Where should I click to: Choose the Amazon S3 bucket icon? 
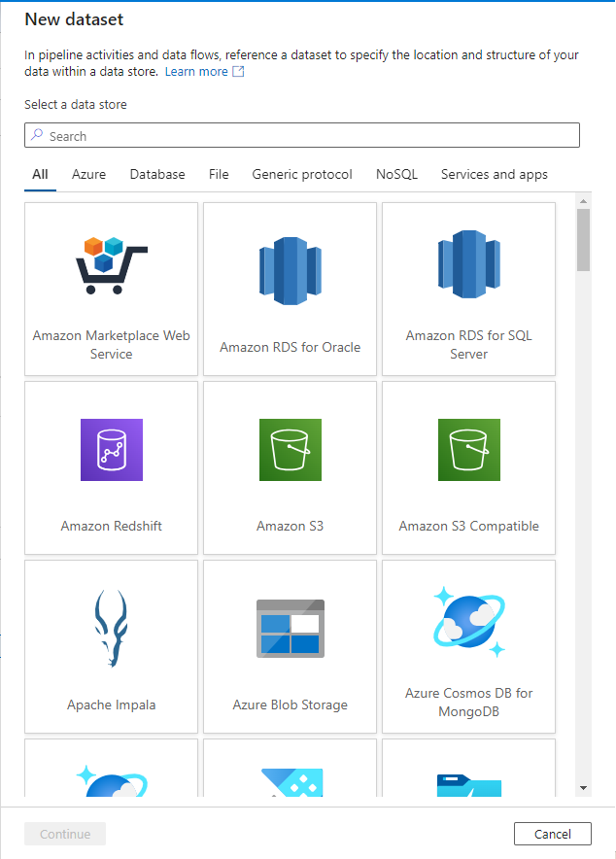[291, 450]
